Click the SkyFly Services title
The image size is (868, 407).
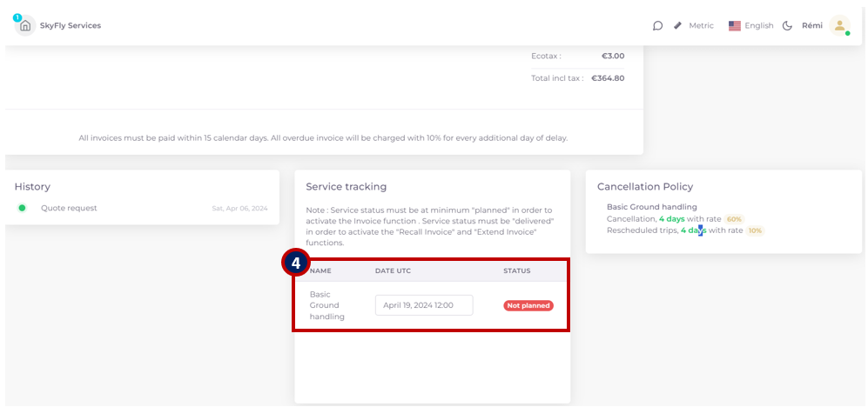(x=71, y=25)
